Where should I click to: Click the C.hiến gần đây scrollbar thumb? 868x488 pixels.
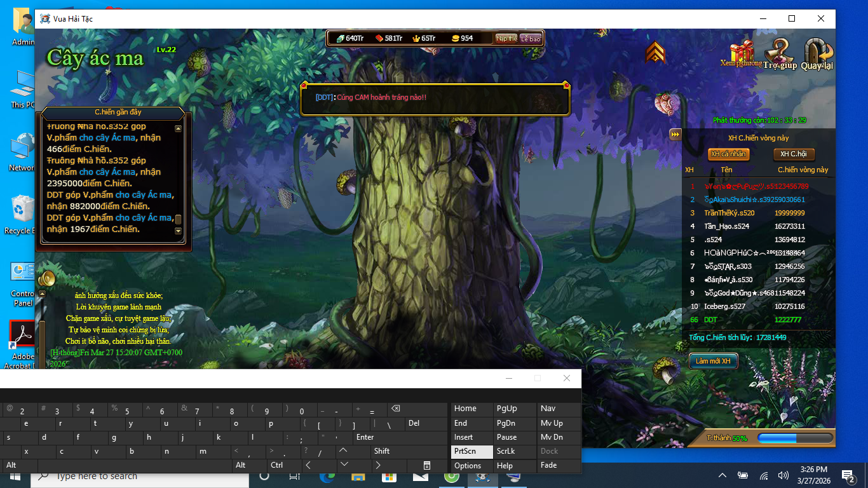click(x=178, y=220)
